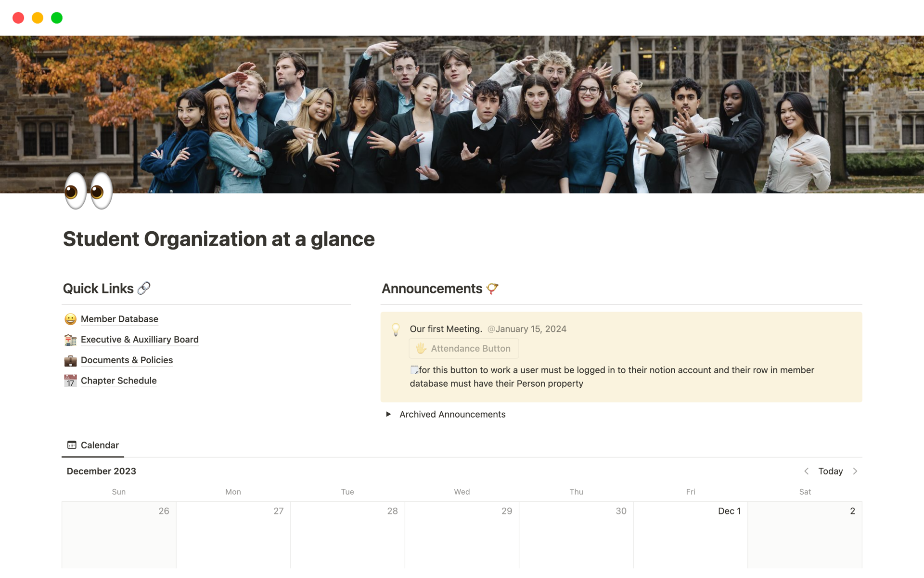Click the calendar icon for Chapter Schedule
Screen dimensions: 924x578
click(70, 381)
